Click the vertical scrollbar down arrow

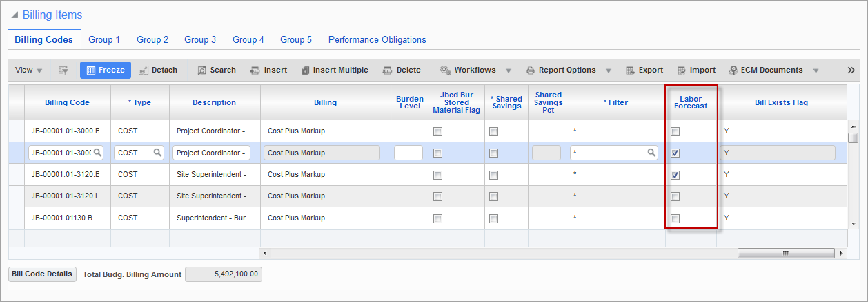tap(854, 223)
